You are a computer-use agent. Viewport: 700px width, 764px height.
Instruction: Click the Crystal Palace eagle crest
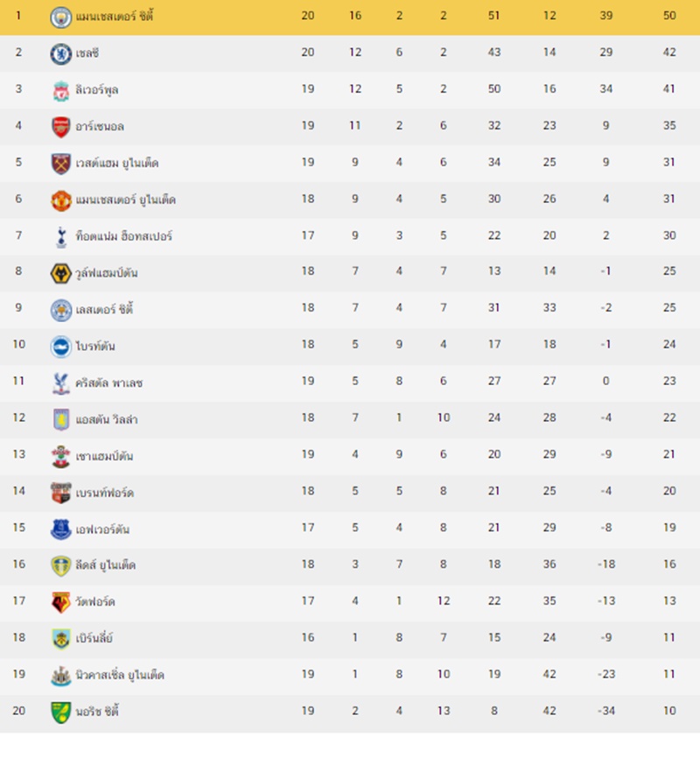pyautogui.click(x=61, y=383)
